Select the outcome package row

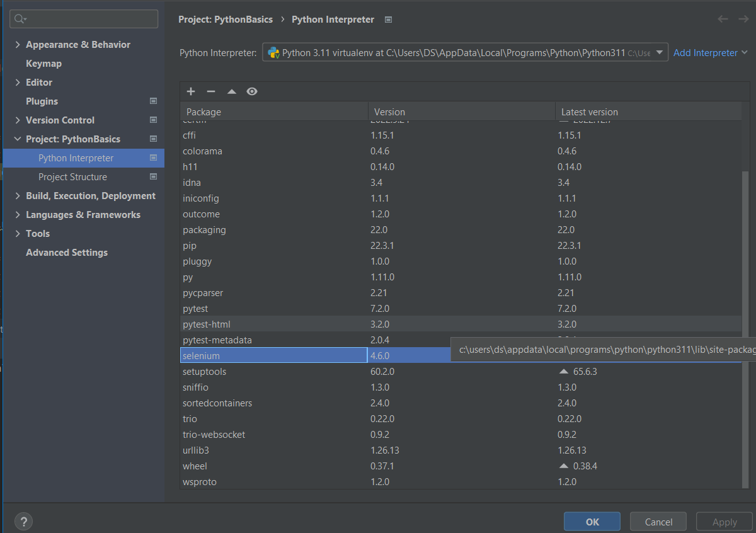coord(460,214)
